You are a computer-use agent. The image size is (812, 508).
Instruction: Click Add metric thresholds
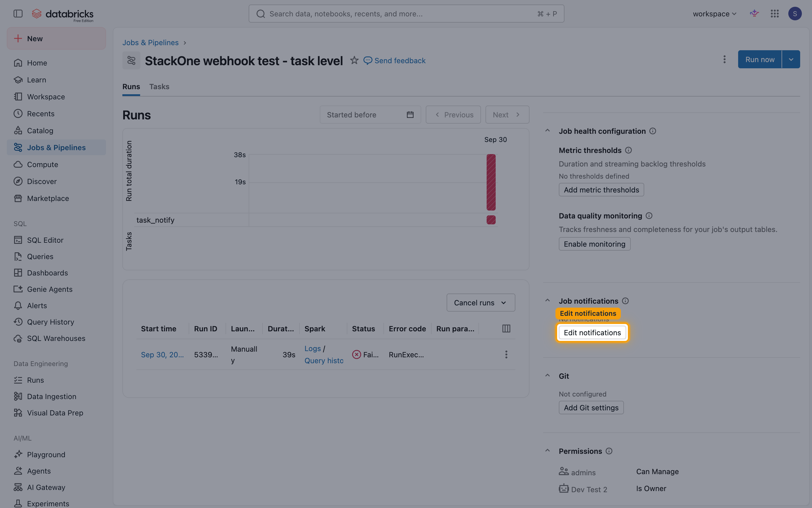point(601,190)
